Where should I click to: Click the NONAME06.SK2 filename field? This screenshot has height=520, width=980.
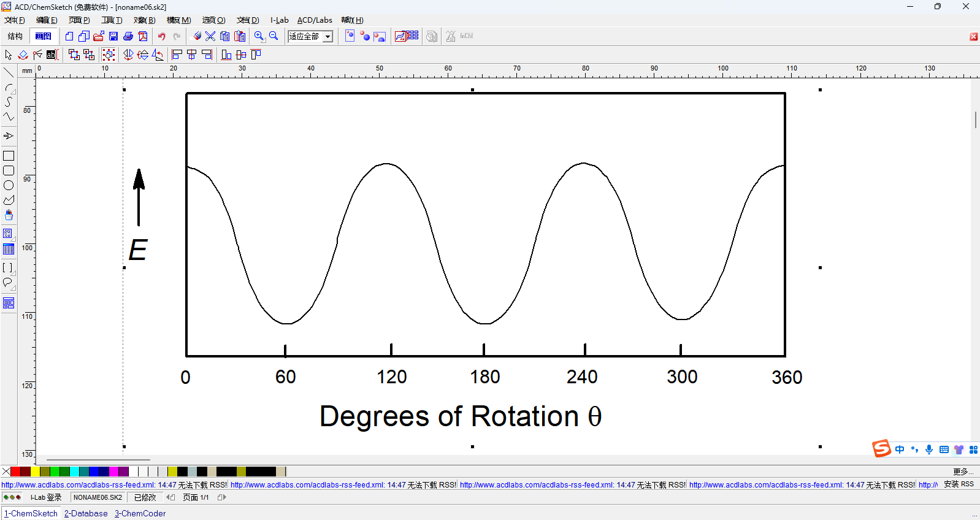(x=98, y=497)
